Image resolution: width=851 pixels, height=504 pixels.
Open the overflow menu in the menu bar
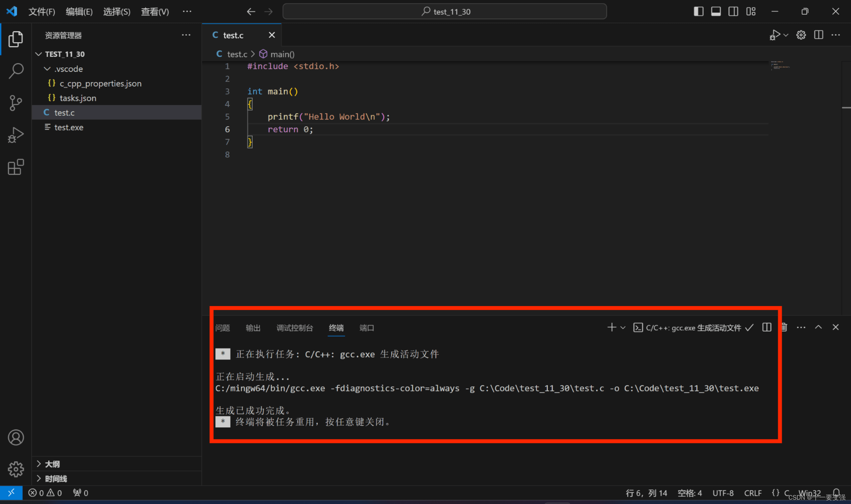point(187,11)
